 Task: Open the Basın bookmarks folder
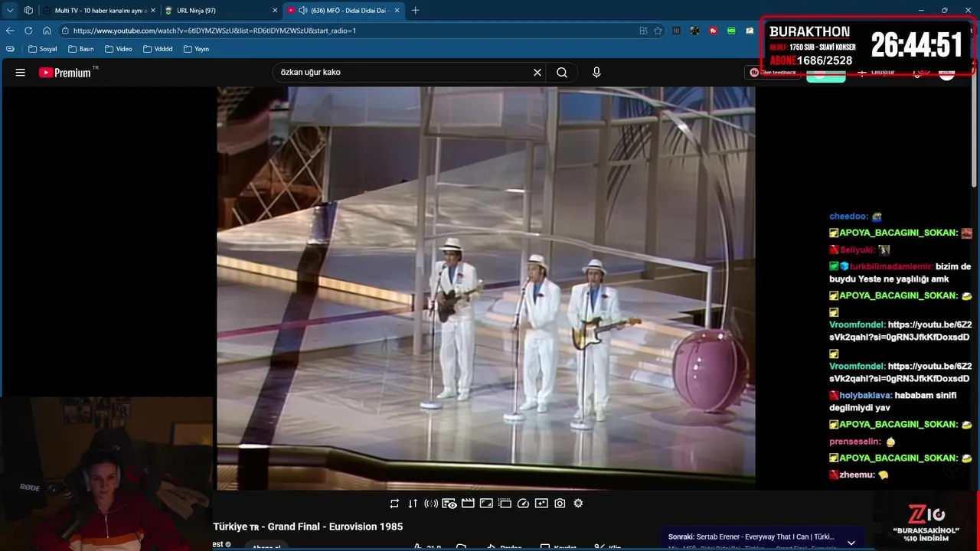coord(81,49)
